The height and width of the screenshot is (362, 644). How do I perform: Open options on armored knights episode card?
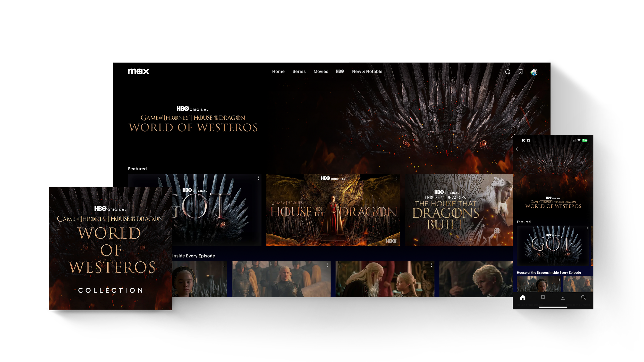pos(328,265)
